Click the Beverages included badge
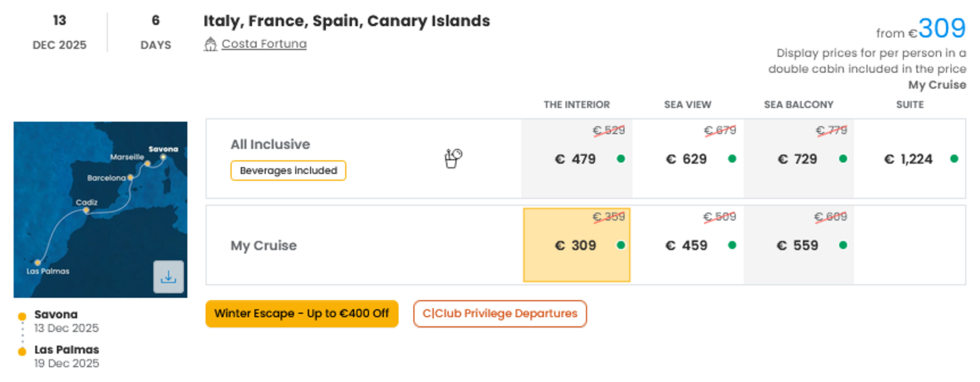The width and height of the screenshot is (980, 382). [288, 170]
